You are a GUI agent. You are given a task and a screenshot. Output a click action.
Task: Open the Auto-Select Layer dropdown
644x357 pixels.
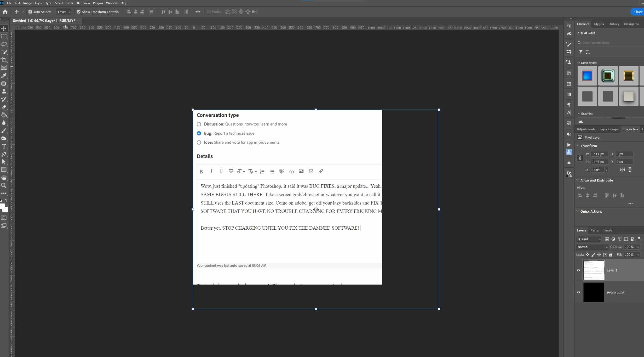pyautogui.click(x=64, y=12)
